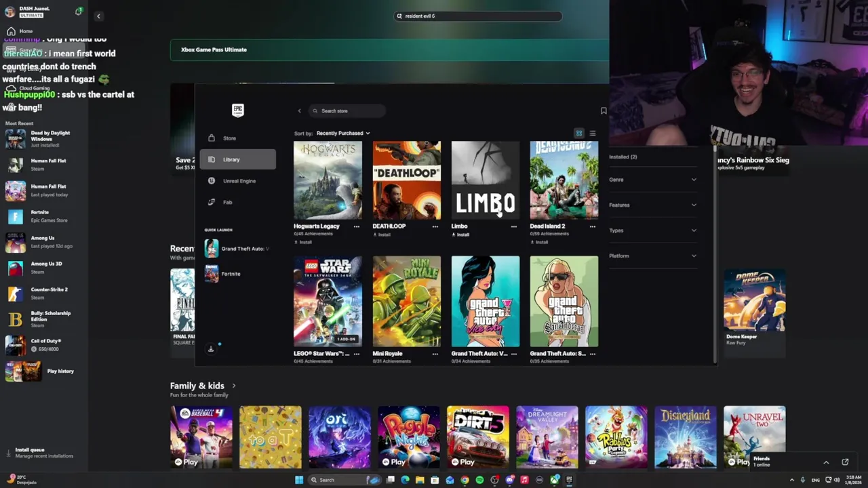Click the Xbox app search box
This screenshot has height=488, width=868.
pyautogui.click(x=478, y=16)
